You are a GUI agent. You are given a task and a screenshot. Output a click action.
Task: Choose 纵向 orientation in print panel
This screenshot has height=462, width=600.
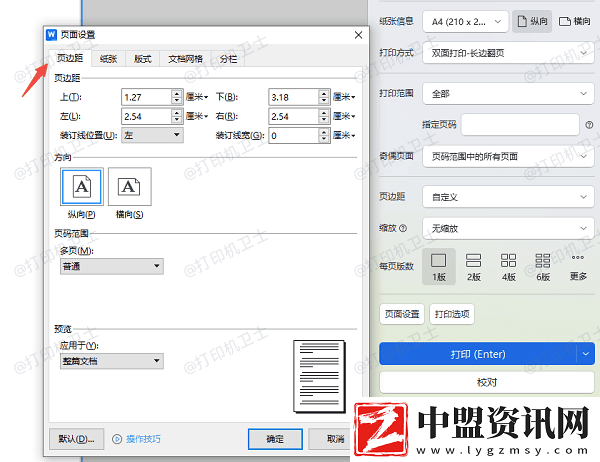click(x=532, y=21)
